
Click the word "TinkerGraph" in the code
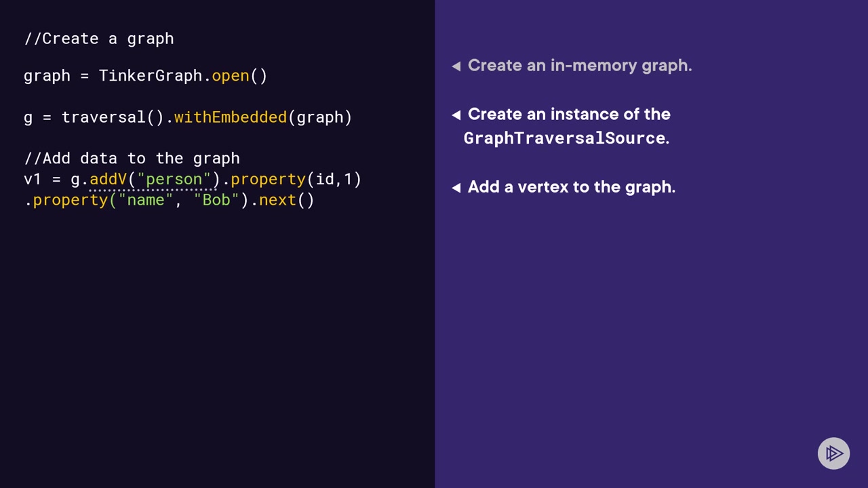click(151, 76)
